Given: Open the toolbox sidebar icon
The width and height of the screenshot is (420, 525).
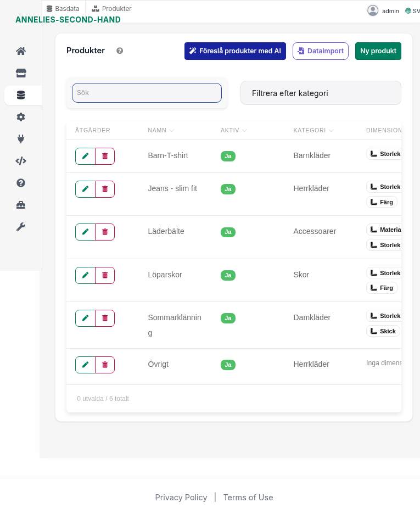Looking at the screenshot, I should click(21, 205).
